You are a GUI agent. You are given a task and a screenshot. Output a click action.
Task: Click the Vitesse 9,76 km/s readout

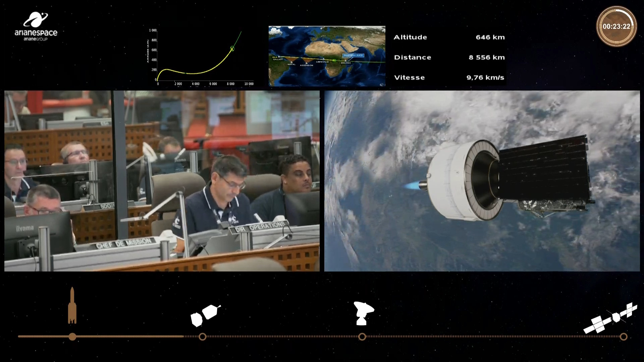[485, 77]
